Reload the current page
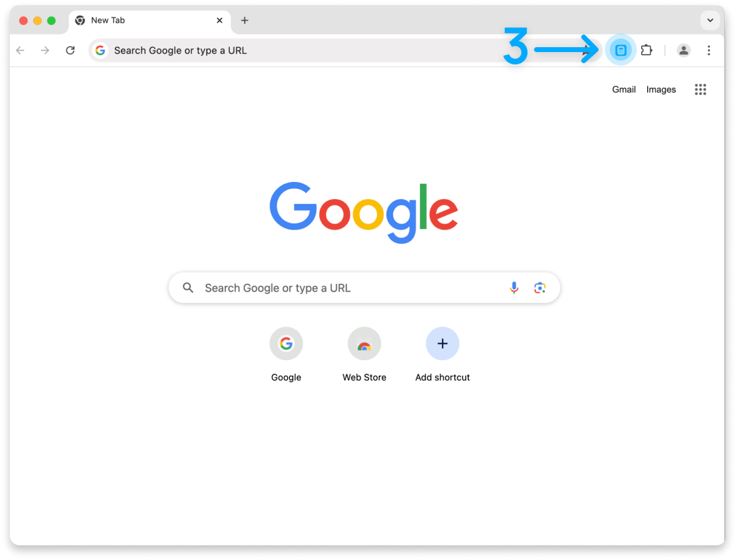The image size is (736, 560). [70, 50]
